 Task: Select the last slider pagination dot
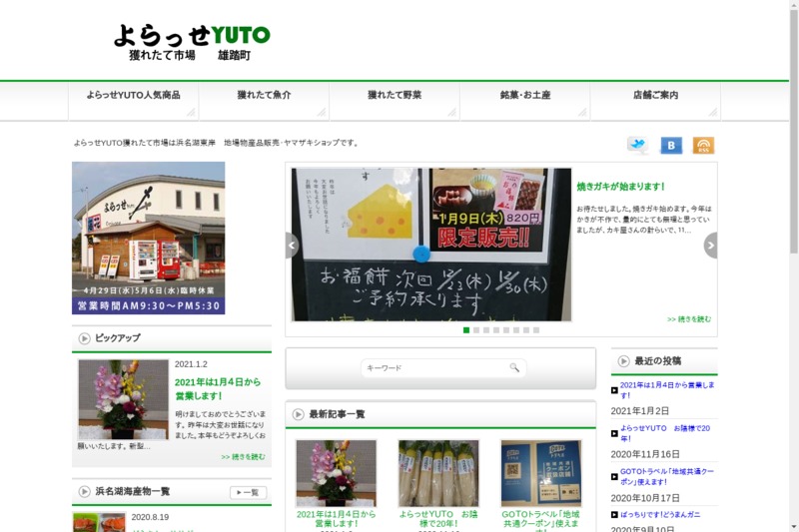tap(536, 329)
